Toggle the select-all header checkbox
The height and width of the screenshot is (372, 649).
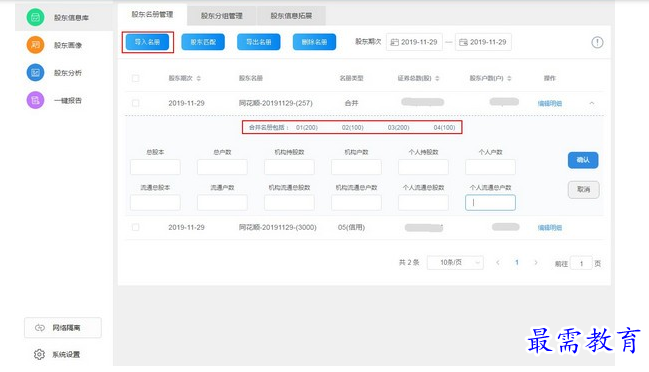tap(135, 78)
